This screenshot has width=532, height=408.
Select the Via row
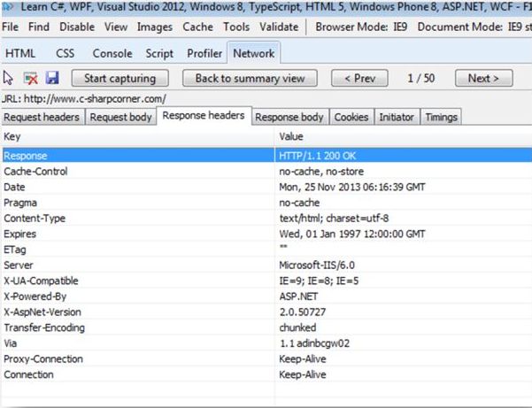tap(266, 343)
